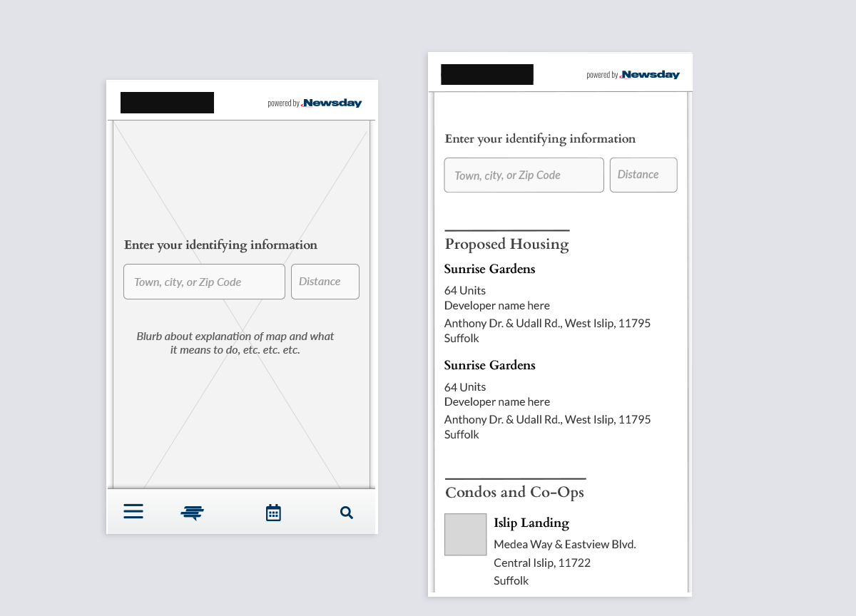Open the calendar icon in bottom navigation
Screen dimensions: 856x616
point(273,513)
